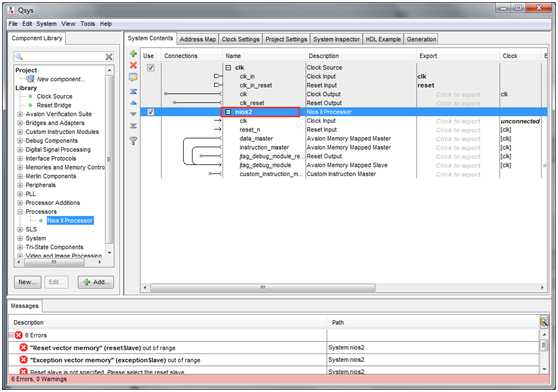Click the messages filter icon at top right of Messages
Viewport: 558px width, 392px height.
[543, 322]
